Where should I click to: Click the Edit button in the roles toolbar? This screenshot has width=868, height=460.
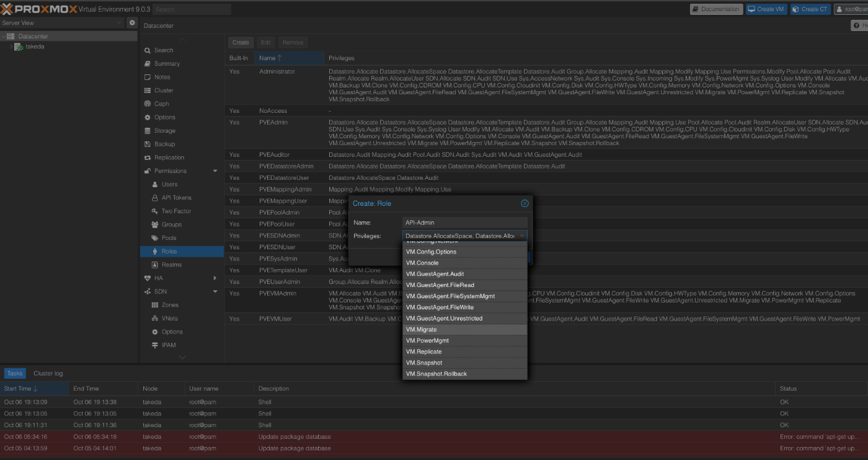point(266,43)
